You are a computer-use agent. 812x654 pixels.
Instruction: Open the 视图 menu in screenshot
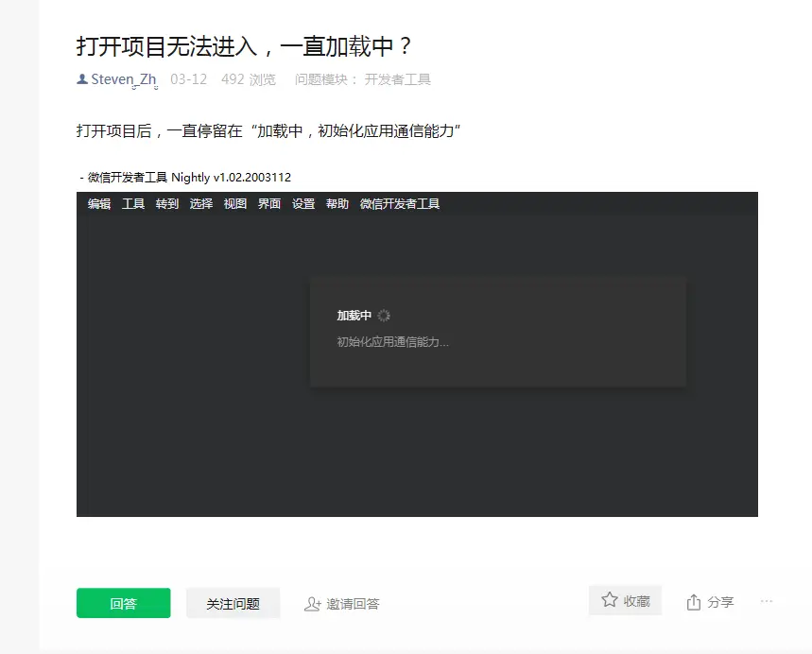[235, 203]
